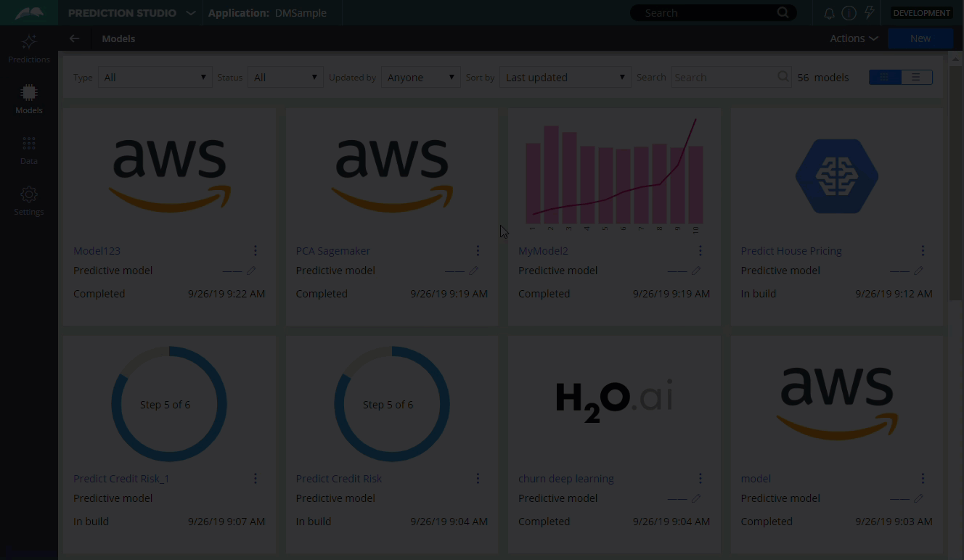Click the lightning bolt icon
Image resolution: width=964 pixels, height=560 pixels.
point(869,13)
